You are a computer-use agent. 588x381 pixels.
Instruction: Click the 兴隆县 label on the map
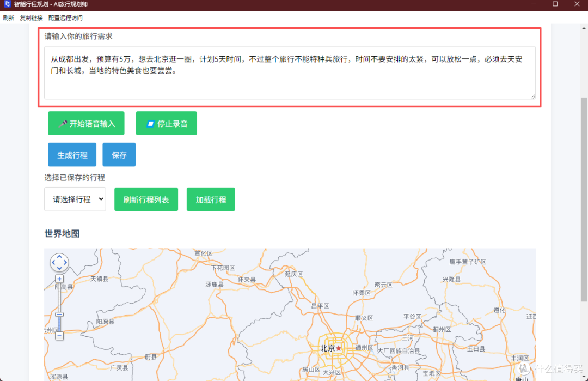click(451, 279)
